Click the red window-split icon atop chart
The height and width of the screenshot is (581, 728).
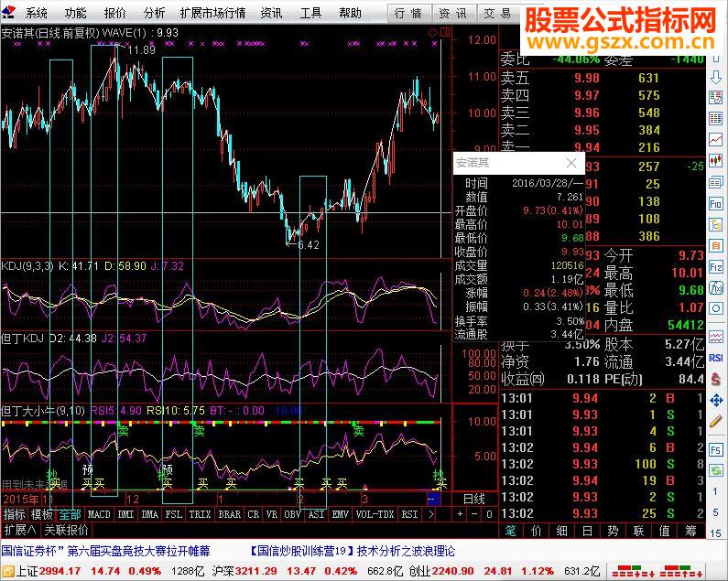[445, 33]
